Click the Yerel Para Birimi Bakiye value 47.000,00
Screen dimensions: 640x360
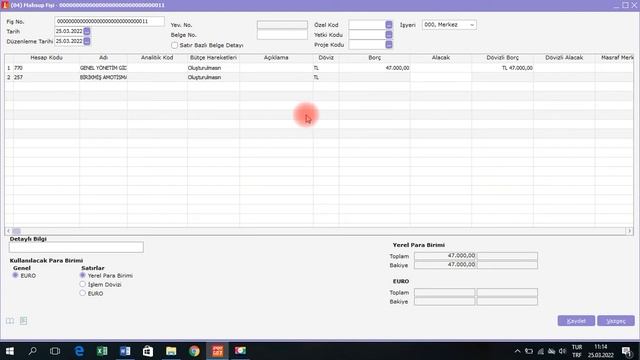(x=445, y=265)
